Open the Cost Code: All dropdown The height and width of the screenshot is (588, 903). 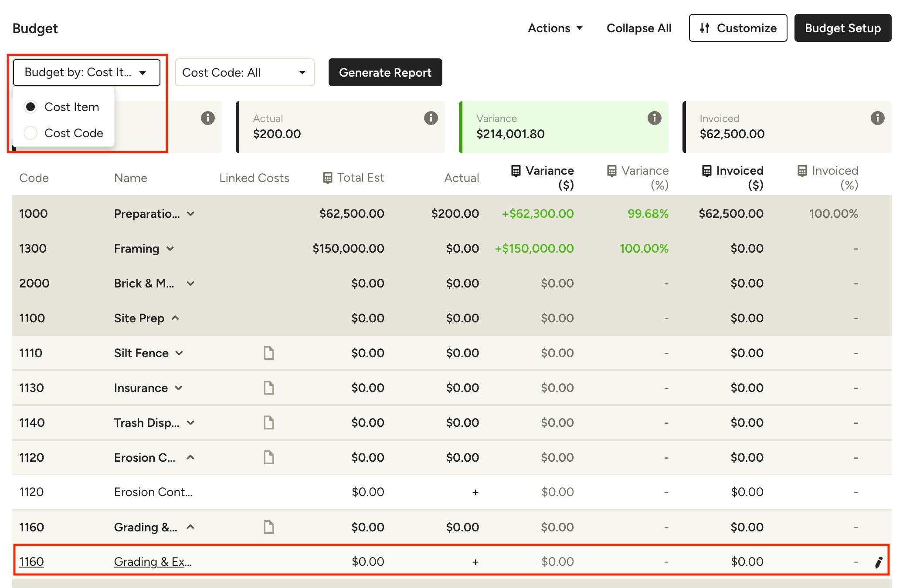[244, 72]
